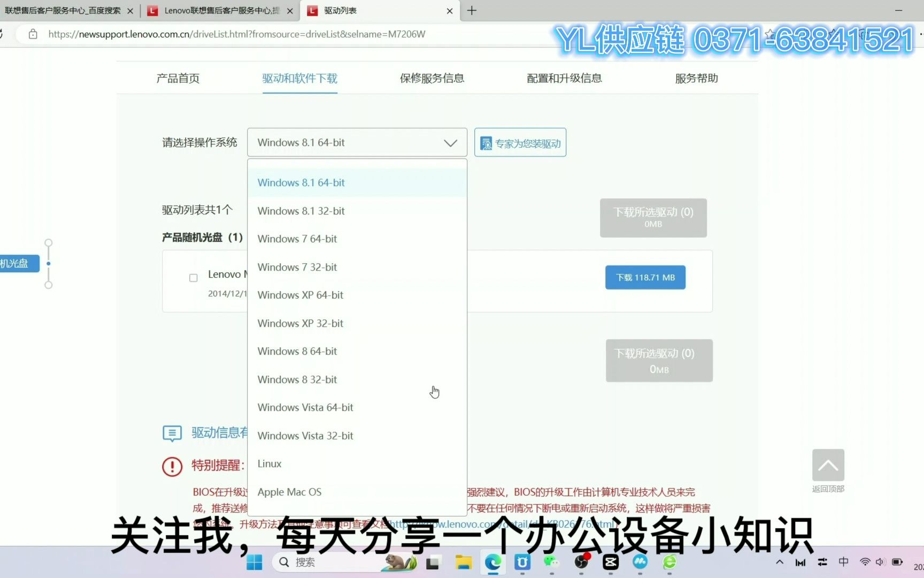This screenshot has height=578, width=924.
Task: Open WeChat from the taskbar
Action: tap(551, 562)
